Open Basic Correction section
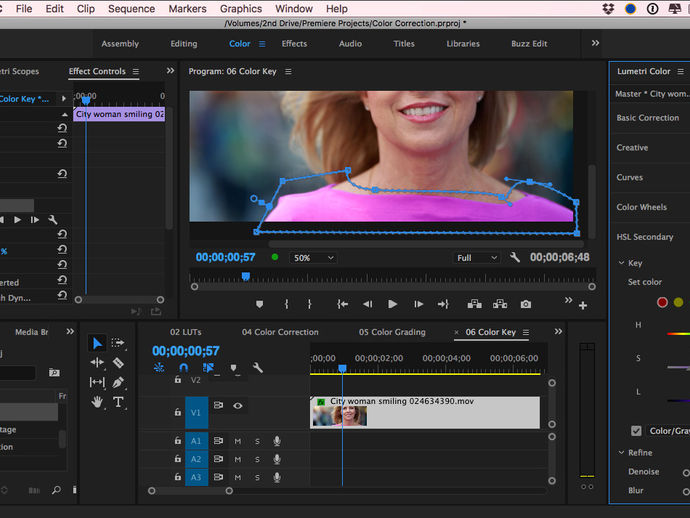 point(647,118)
